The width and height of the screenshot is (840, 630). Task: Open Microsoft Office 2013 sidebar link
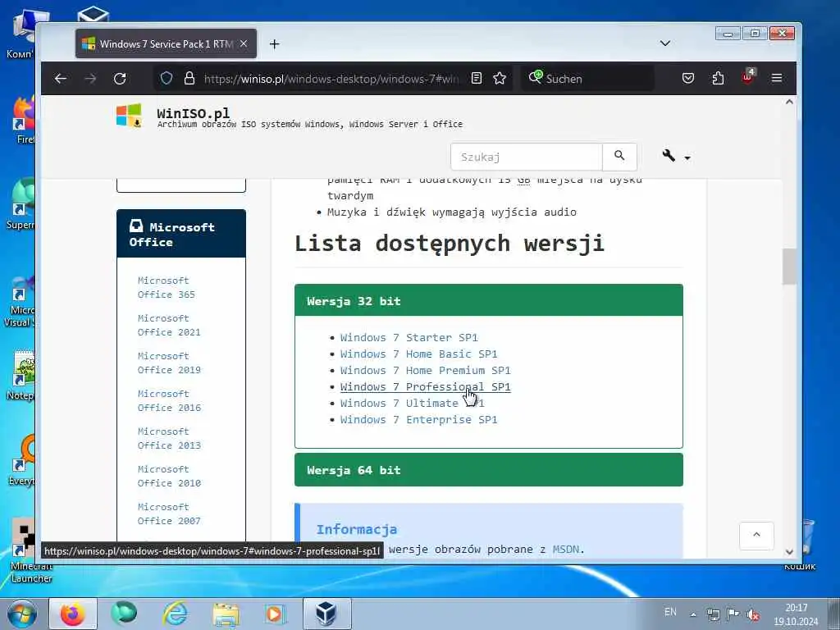169,438
